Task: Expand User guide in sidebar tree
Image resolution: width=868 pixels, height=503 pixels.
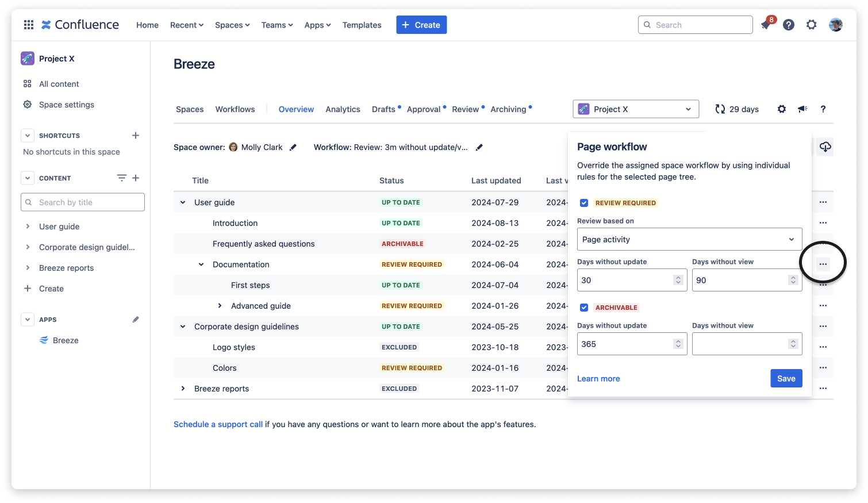Action: [28, 226]
